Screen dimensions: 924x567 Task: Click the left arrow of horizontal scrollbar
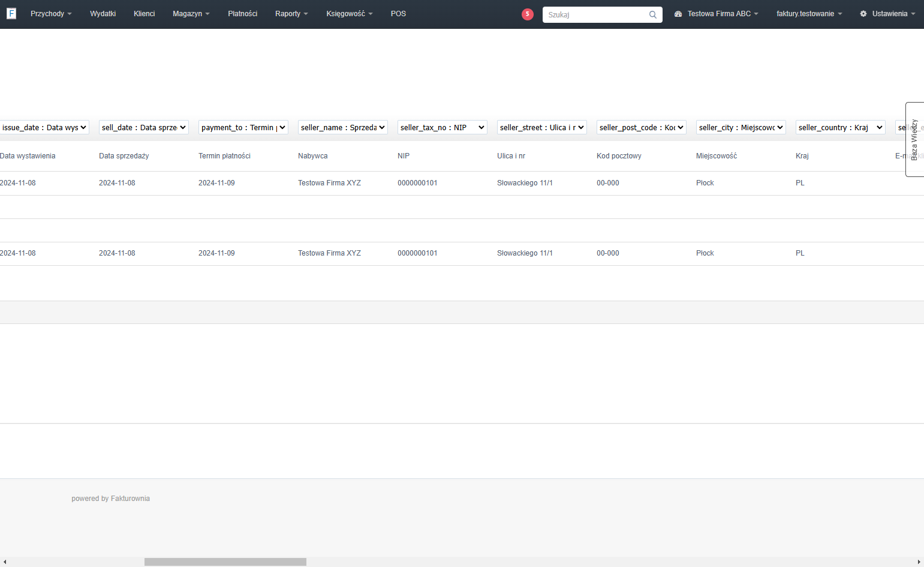point(5,562)
